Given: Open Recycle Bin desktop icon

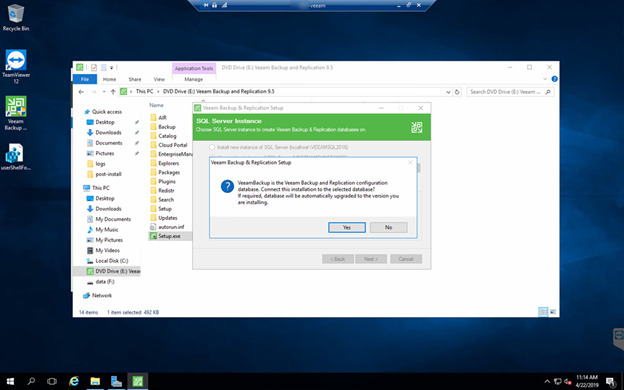Looking at the screenshot, I should coord(16,18).
